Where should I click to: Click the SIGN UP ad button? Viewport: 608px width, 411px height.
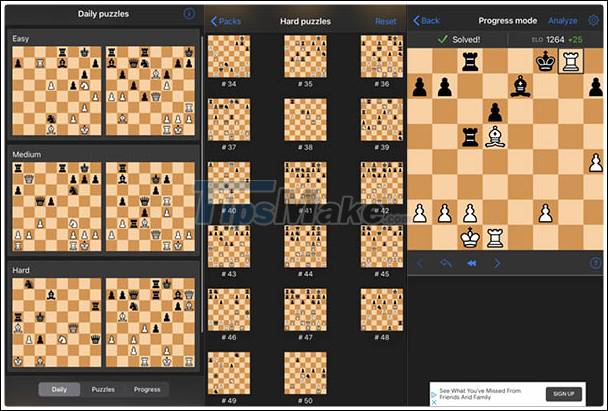click(564, 394)
